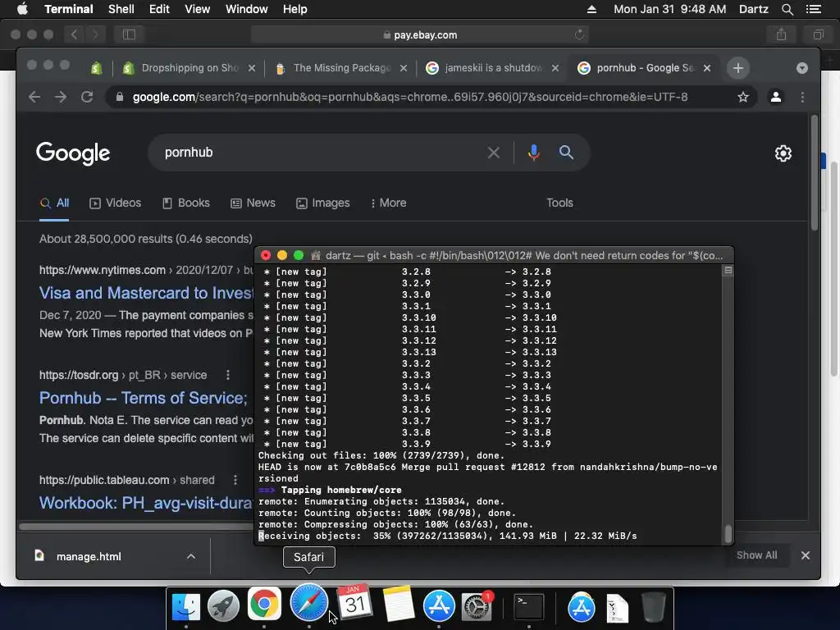
Task: Close the Dropshipping tab
Action: (x=252, y=68)
